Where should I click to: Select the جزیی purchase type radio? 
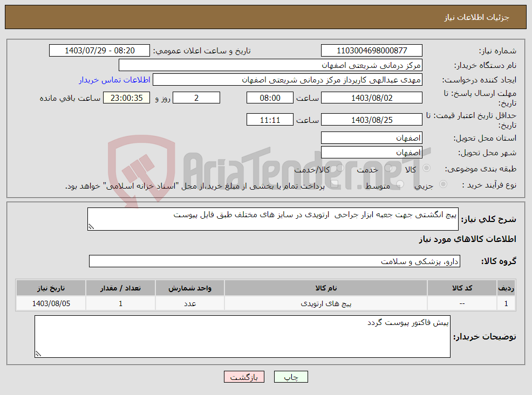[x=443, y=184]
